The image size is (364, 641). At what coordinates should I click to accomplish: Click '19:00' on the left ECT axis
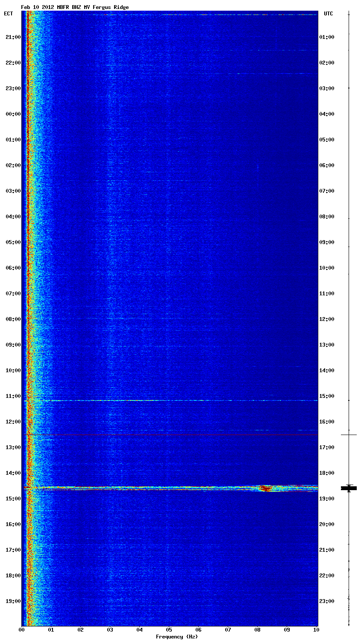13,601
